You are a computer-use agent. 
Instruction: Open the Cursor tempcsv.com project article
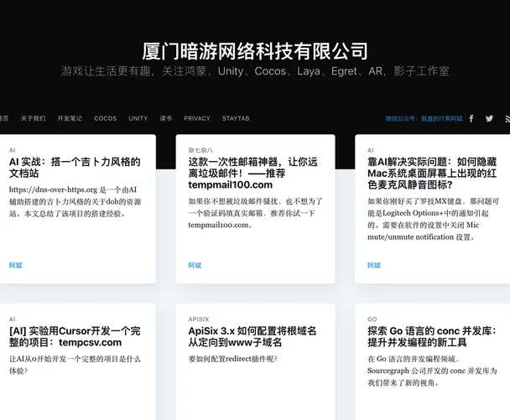click(75, 337)
